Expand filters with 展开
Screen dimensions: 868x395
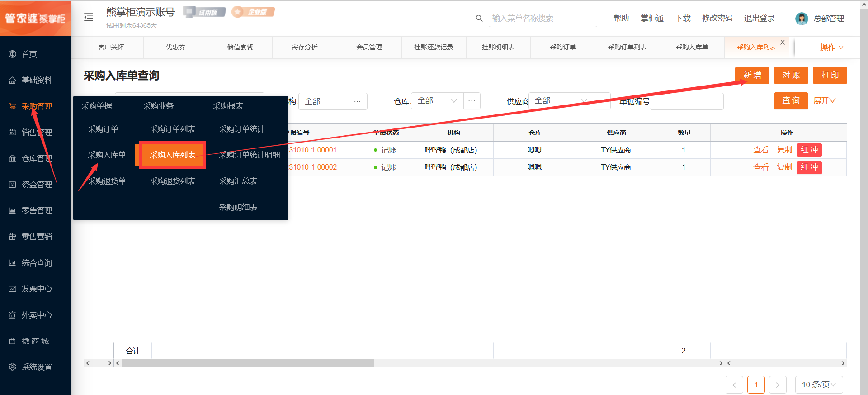(x=824, y=100)
